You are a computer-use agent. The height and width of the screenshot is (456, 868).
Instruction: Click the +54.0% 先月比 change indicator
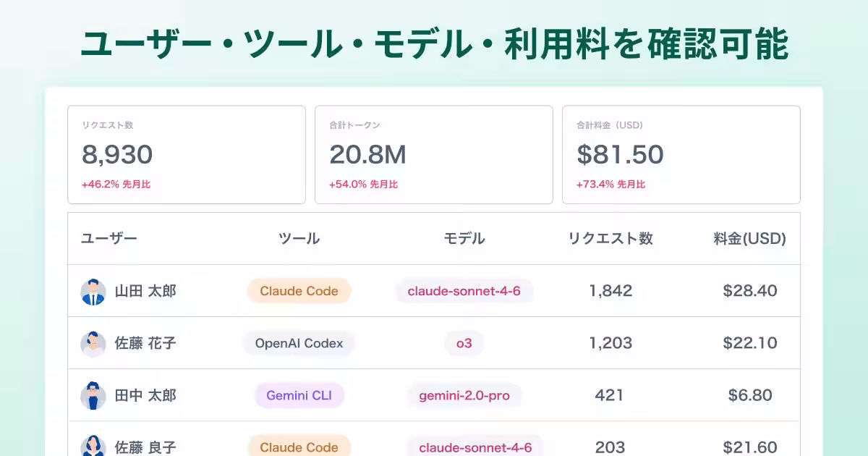[363, 185]
